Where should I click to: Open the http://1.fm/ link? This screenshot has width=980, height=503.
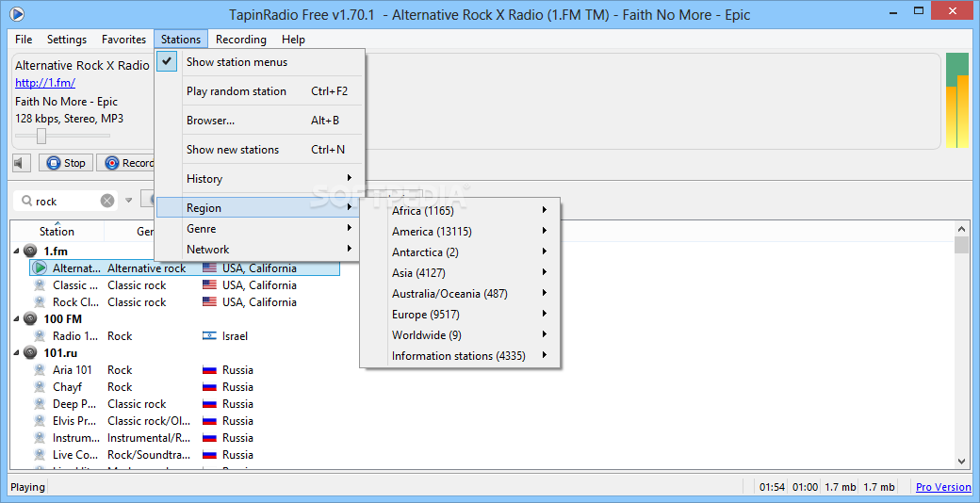(45, 83)
